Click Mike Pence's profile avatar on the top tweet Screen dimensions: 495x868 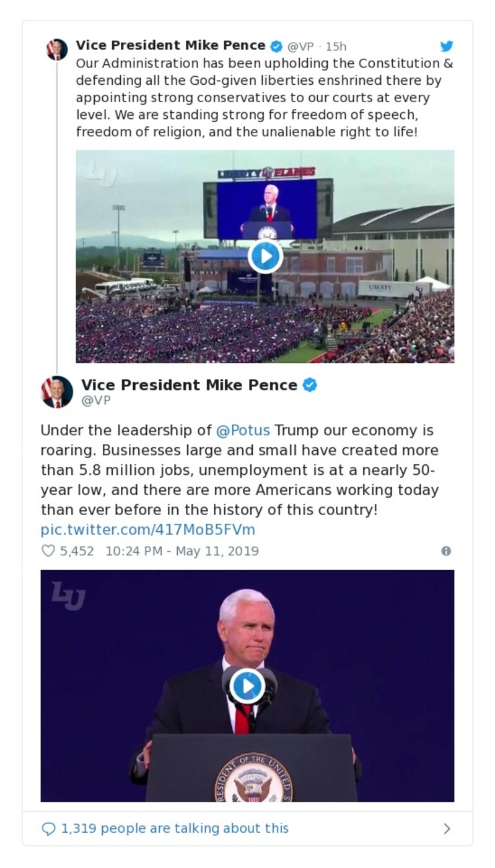pos(56,46)
